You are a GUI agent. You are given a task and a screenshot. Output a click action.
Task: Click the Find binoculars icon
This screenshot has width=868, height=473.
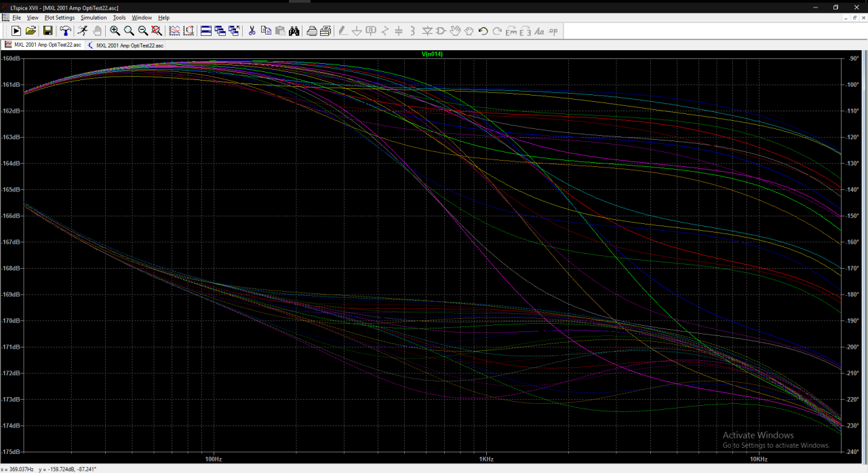pos(294,31)
